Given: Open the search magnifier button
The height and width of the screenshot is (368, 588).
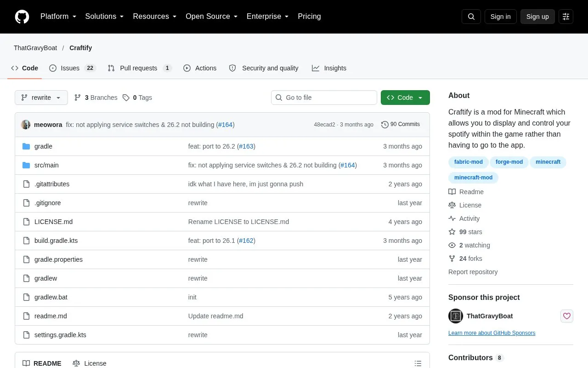Looking at the screenshot, I should pyautogui.click(x=471, y=17).
